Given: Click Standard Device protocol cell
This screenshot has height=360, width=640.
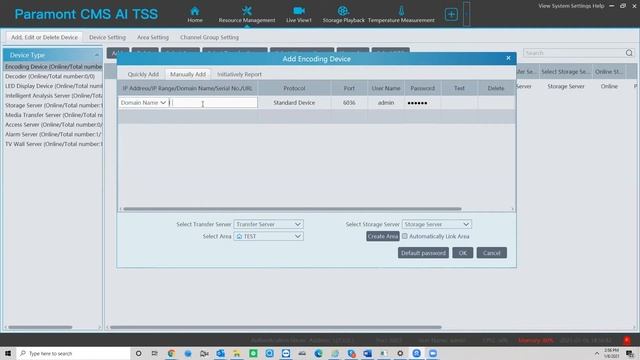Looking at the screenshot, I should click(x=294, y=103).
